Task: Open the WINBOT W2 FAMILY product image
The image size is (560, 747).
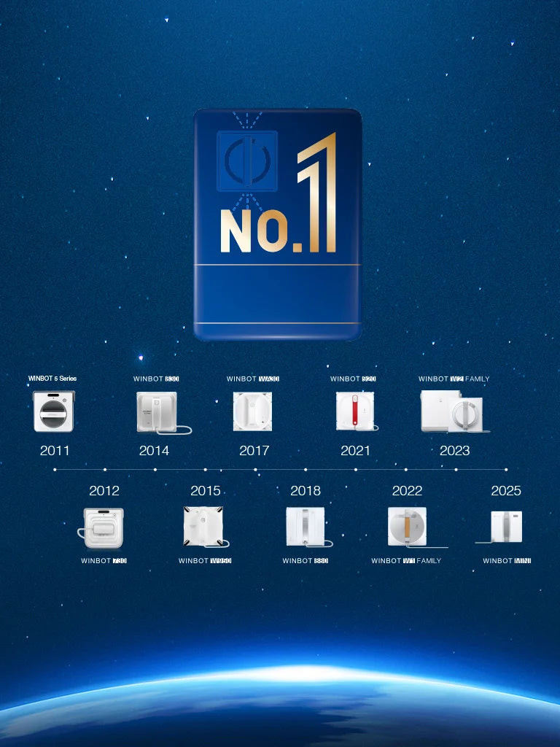Action: pos(452,411)
